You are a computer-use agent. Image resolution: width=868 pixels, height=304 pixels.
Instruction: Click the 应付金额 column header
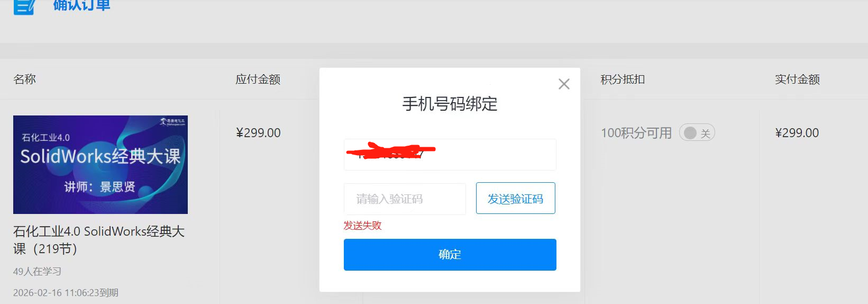(x=258, y=79)
